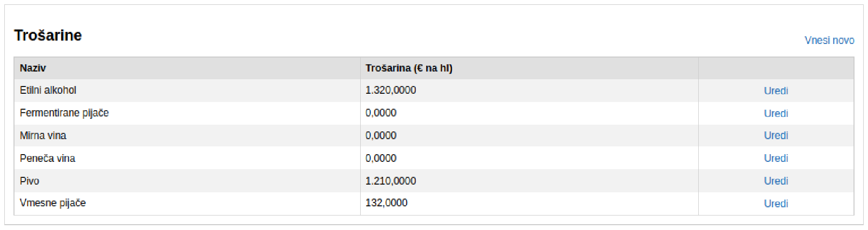Click the Vmesne pijače name cell
Viewport: 868px width, 230px height.
click(53, 203)
